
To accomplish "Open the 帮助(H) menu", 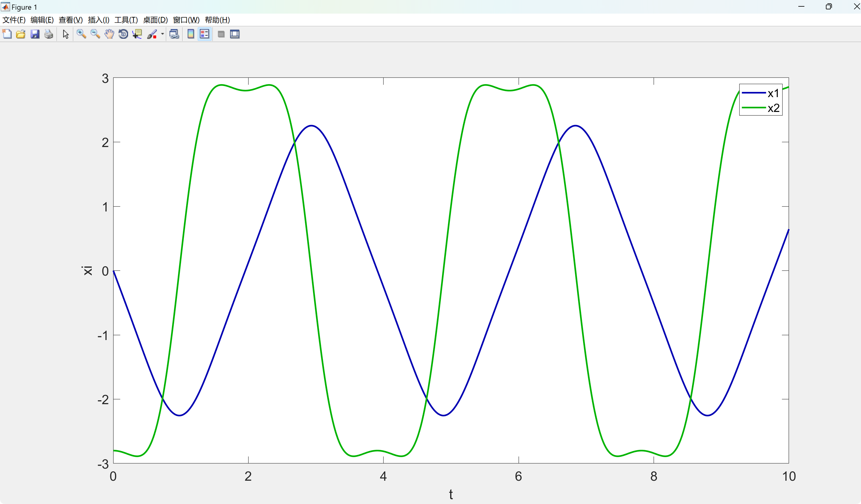I will 217,20.
